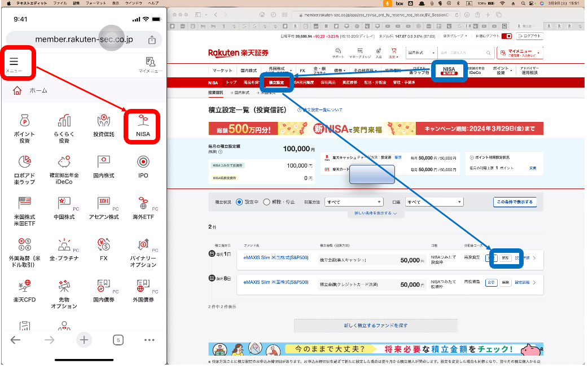Open アセアン株式 in the phone menu

(x=103, y=209)
